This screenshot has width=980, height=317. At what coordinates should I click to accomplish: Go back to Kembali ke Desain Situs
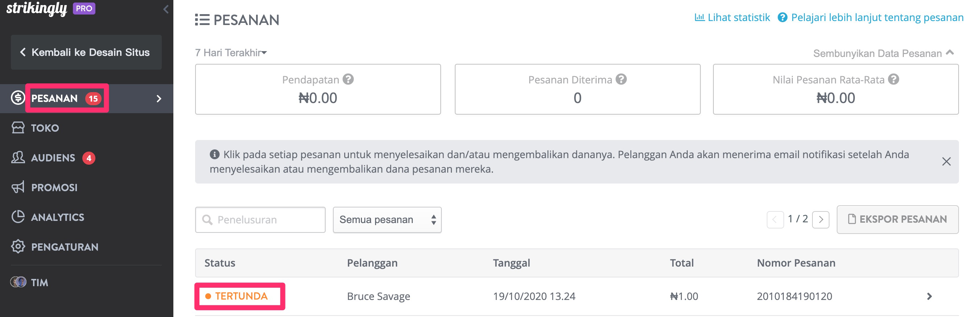point(86,52)
